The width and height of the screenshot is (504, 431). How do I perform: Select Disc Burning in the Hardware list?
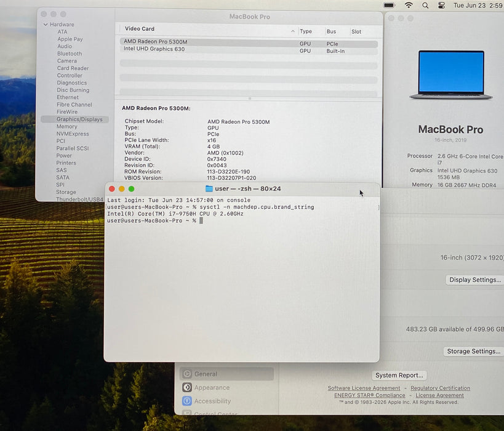click(73, 90)
